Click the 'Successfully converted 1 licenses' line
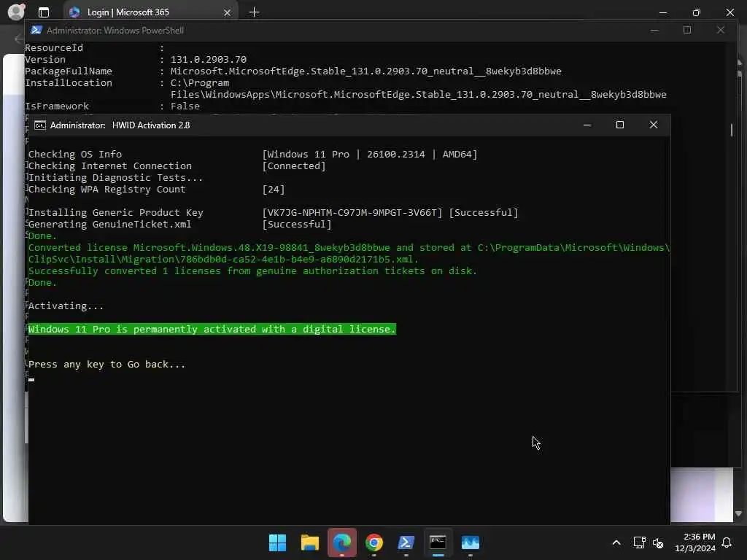Viewport: 747px width, 560px height. pos(252,271)
